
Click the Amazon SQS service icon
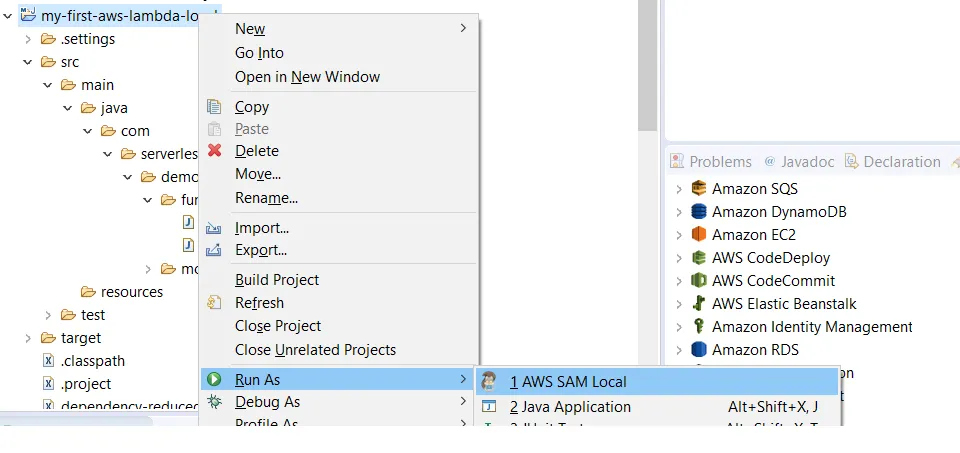(x=699, y=188)
